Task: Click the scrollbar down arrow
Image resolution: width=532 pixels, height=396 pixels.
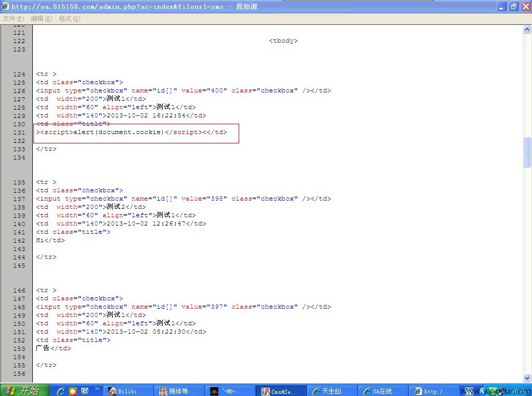Action: click(x=527, y=378)
